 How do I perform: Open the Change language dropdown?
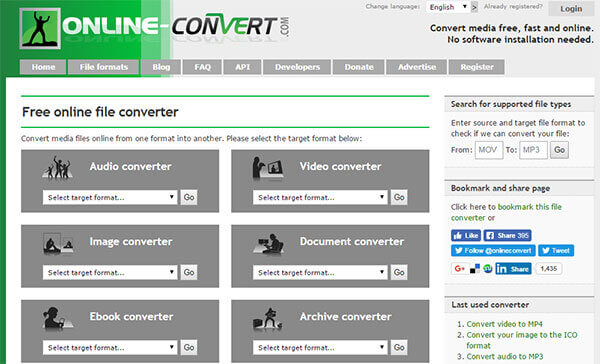[x=448, y=7]
